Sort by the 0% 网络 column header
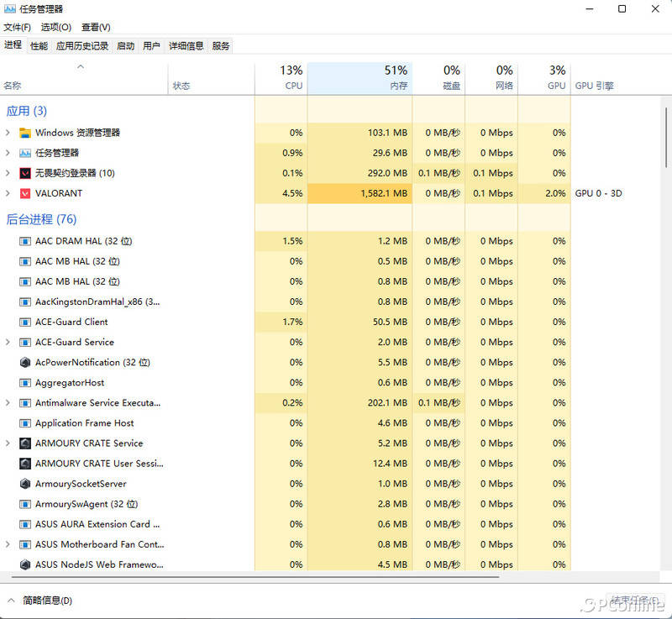The width and height of the screenshot is (672, 619). pyautogui.click(x=491, y=79)
